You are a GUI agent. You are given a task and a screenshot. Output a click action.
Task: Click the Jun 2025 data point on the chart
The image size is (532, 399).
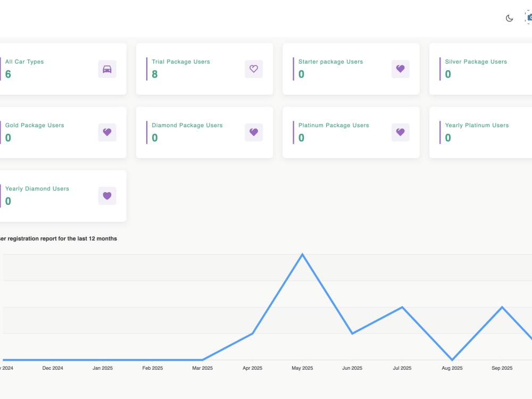point(353,334)
